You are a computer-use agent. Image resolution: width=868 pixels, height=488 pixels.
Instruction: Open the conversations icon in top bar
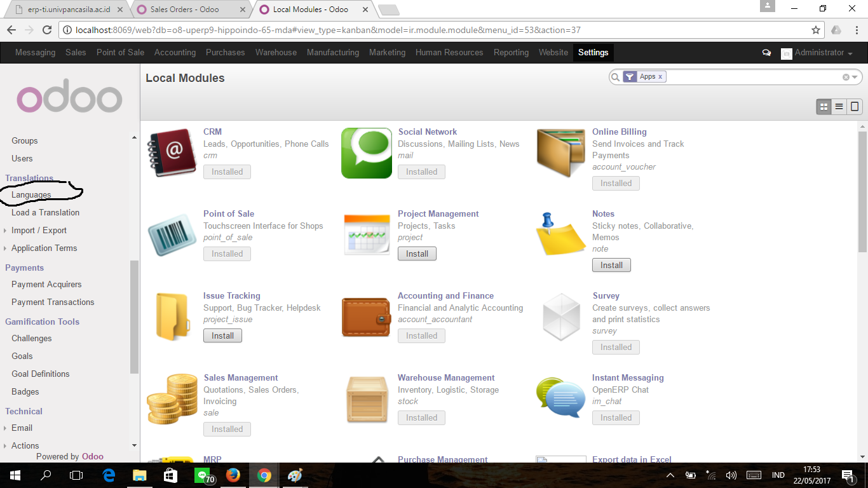tap(766, 53)
